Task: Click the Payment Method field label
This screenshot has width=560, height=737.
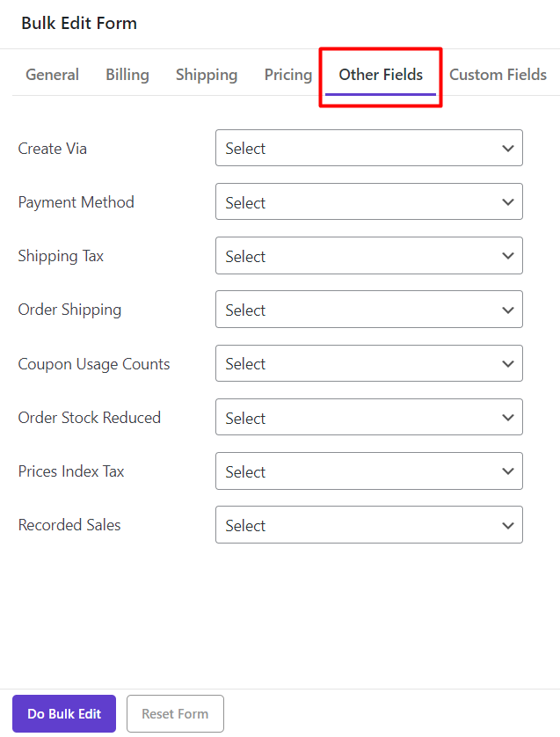Action: 76,202
